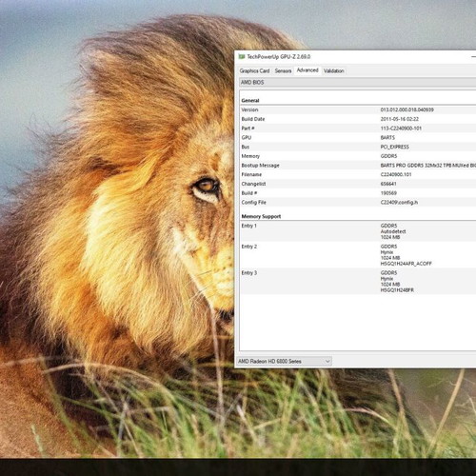The width and height of the screenshot is (476, 476).
Task: Select Entry 1 under Memory Support
Action: (358, 231)
